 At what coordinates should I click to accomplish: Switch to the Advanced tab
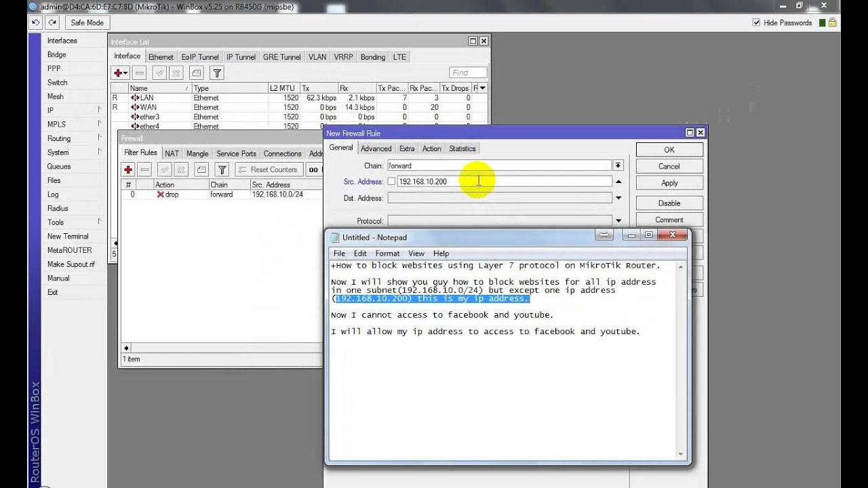pos(376,148)
